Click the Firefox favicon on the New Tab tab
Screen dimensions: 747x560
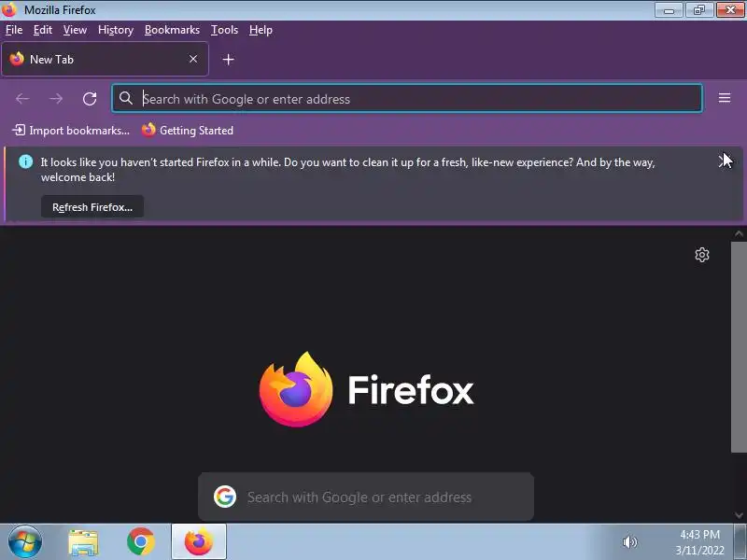pyautogui.click(x=17, y=59)
